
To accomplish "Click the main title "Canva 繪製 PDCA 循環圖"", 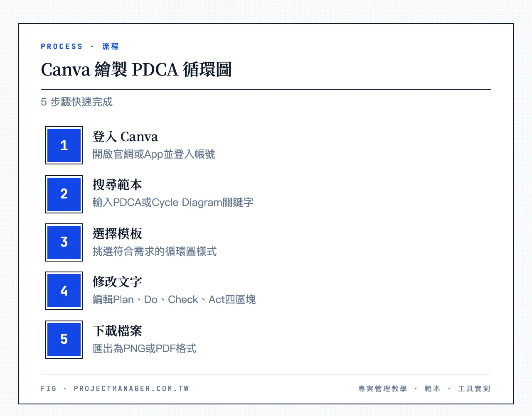I will point(136,69).
